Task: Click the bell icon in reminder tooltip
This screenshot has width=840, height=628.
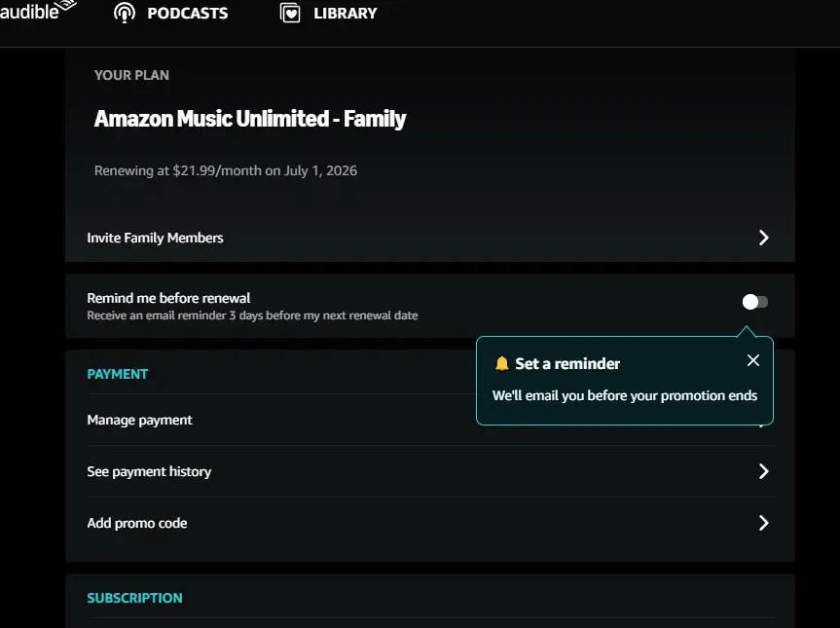Action: pos(501,363)
